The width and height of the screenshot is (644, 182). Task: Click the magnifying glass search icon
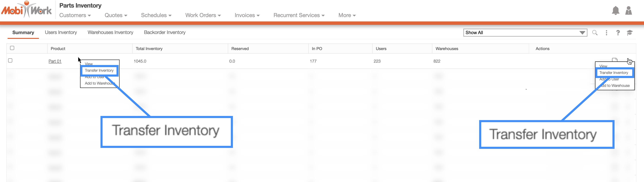(x=595, y=33)
